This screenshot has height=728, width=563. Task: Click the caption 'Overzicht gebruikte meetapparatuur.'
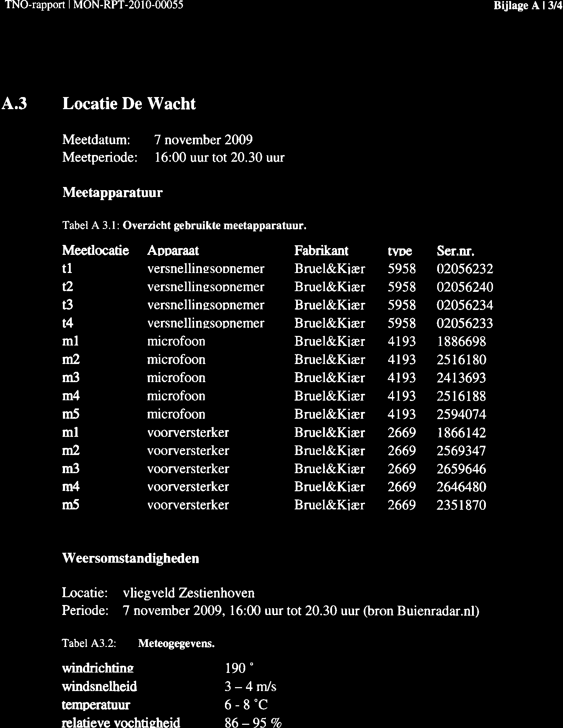tap(214, 226)
